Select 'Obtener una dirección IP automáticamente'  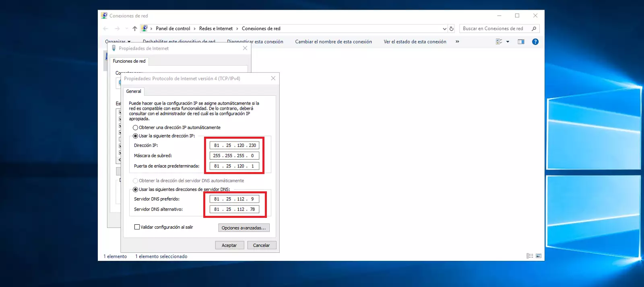136,127
